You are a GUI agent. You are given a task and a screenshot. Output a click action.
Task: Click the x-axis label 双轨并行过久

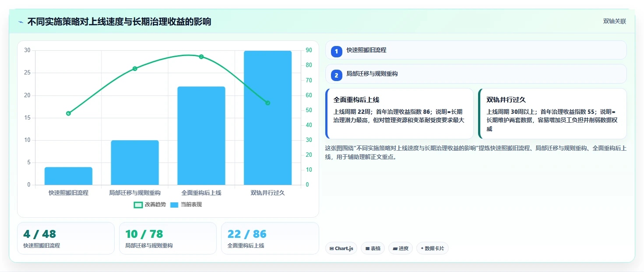tap(267, 193)
